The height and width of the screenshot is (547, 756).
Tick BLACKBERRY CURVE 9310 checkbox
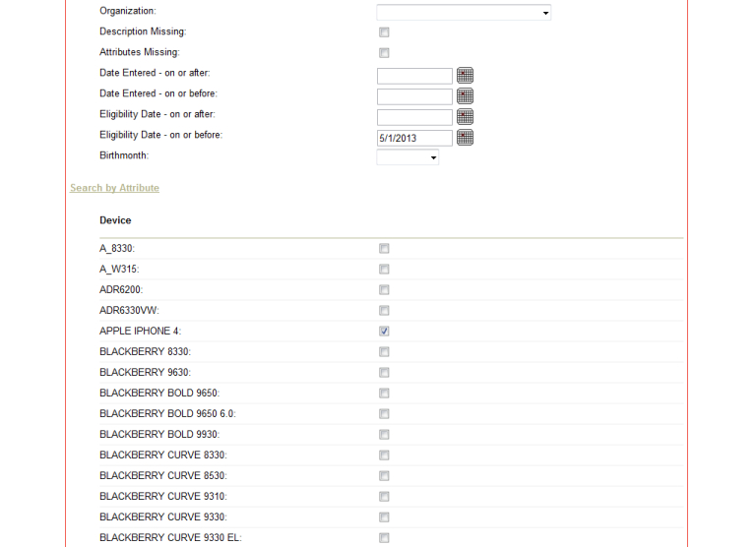[384, 498]
